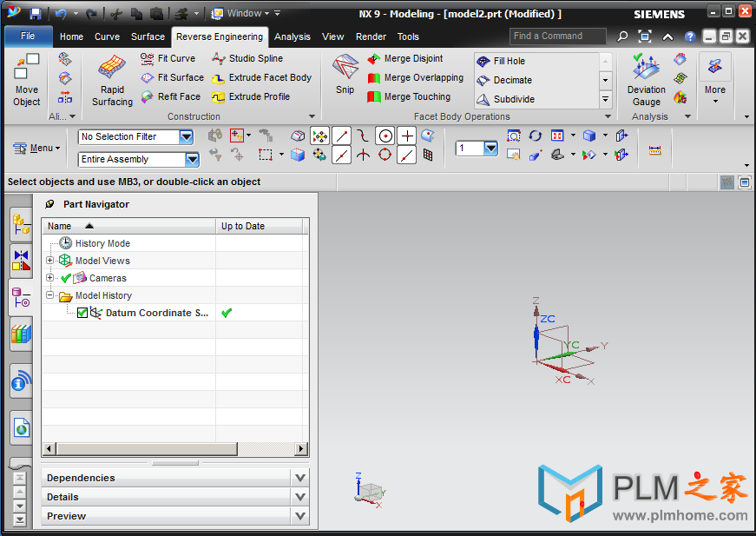This screenshot has height=536, width=756.
Task: Click the Part Navigator horizontal scrollbar thumb
Action: 147,449
